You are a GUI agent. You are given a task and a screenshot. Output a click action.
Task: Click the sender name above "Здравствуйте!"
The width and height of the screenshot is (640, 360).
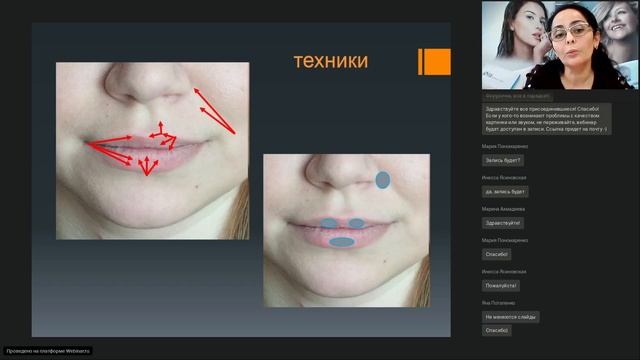(x=503, y=209)
